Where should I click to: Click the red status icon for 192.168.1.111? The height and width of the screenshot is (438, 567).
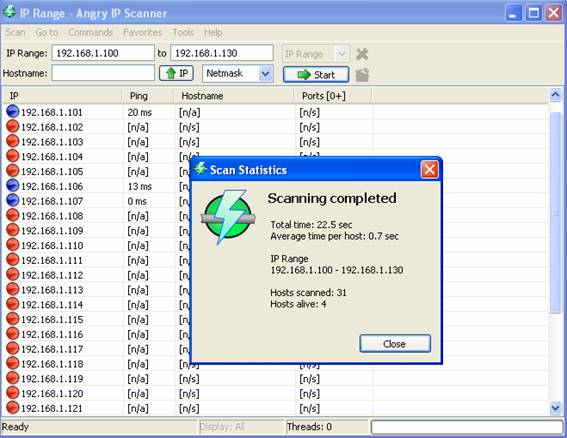(x=13, y=259)
